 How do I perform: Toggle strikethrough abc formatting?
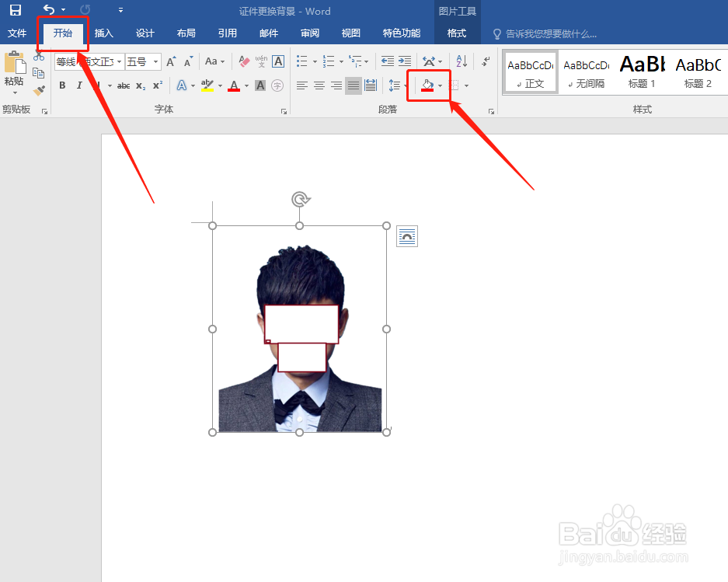[x=123, y=85]
